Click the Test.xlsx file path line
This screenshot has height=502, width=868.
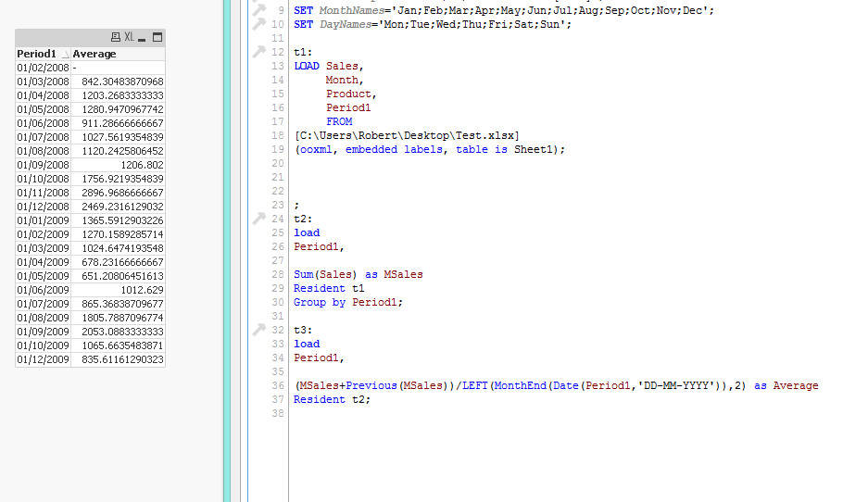tap(407, 135)
